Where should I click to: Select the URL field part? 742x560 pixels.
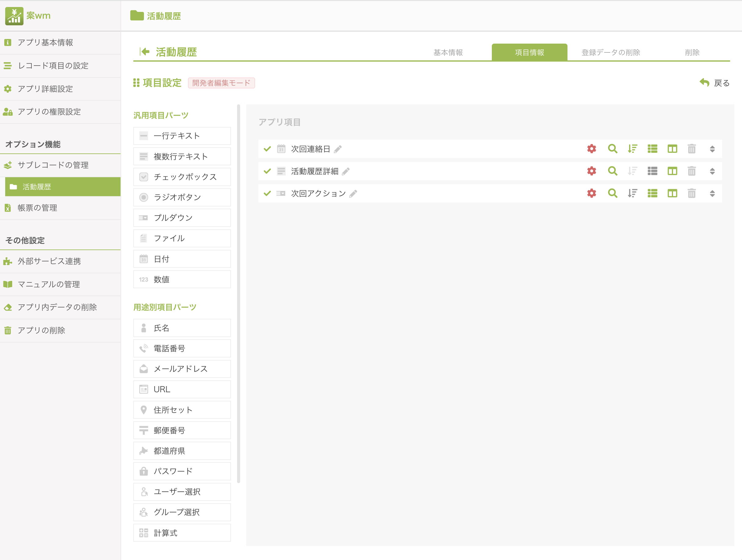click(182, 389)
